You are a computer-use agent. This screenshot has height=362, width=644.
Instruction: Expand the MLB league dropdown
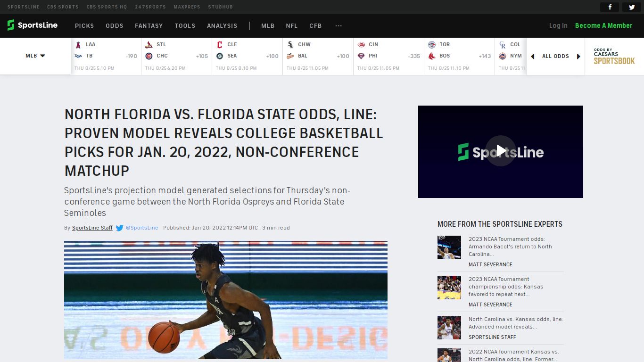[x=35, y=56]
